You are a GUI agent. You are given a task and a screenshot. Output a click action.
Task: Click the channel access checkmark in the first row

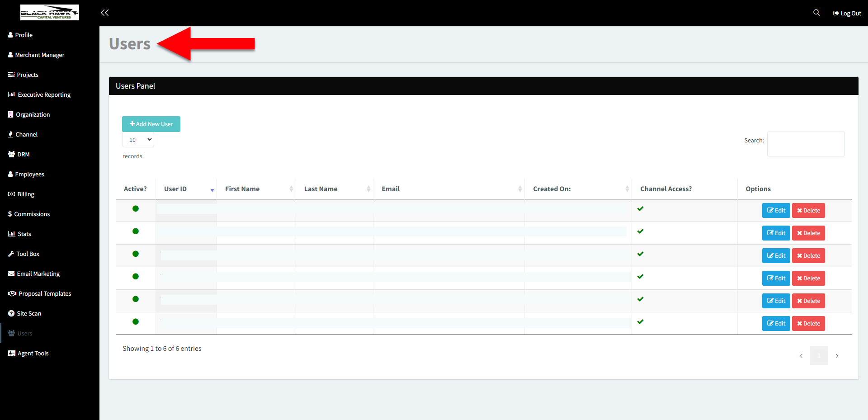[640, 208]
